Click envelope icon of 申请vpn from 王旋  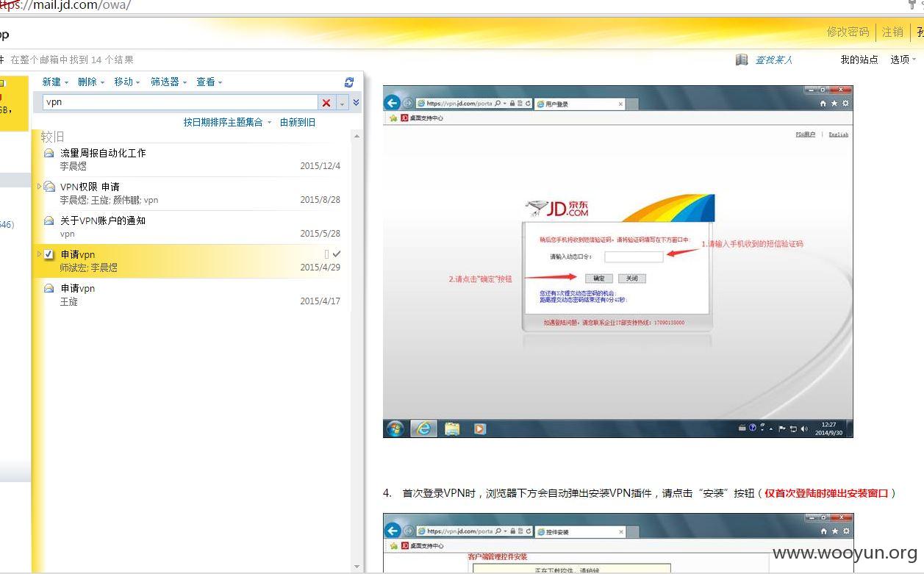click(x=49, y=288)
